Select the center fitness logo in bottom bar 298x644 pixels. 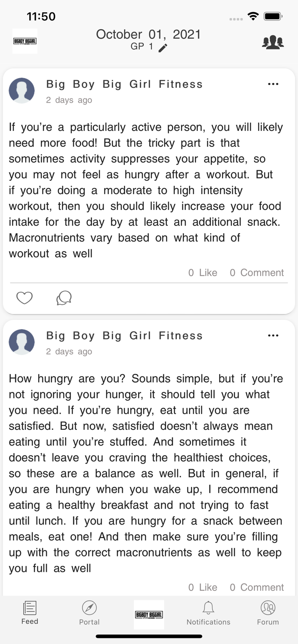pyautogui.click(x=149, y=614)
